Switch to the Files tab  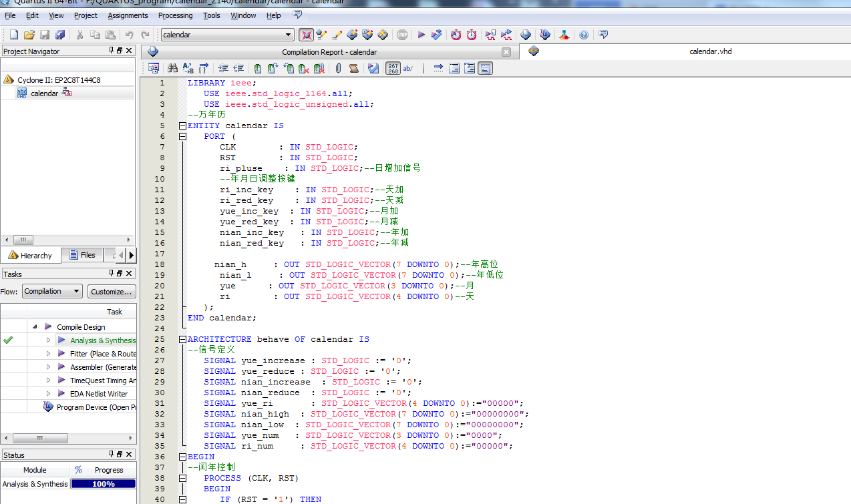[x=81, y=255]
